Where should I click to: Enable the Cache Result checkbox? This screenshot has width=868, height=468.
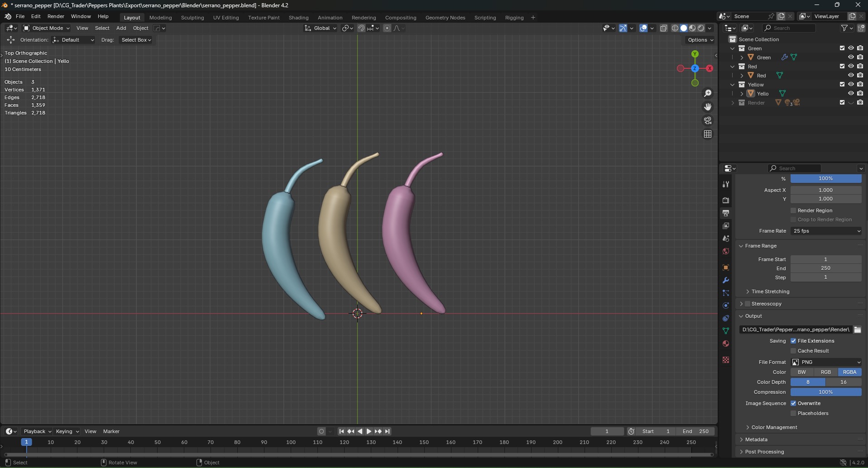(x=793, y=351)
